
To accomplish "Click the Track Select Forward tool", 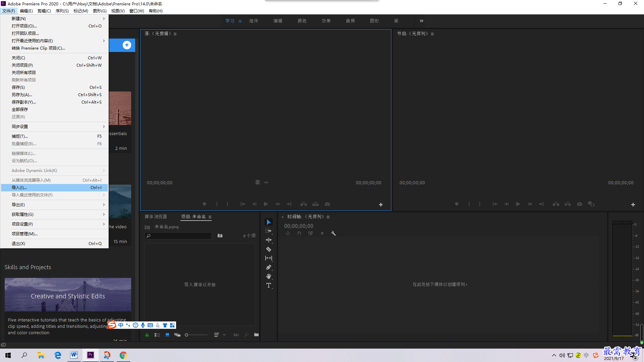I will pyautogui.click(x=269, y=231).
